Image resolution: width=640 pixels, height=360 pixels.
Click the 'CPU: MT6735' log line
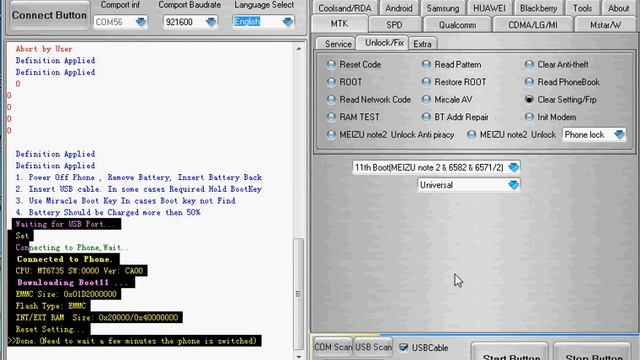coord(79,271)
